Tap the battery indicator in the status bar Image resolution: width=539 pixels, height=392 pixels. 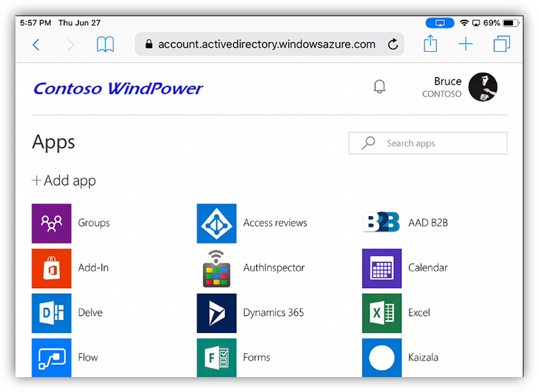512,23
